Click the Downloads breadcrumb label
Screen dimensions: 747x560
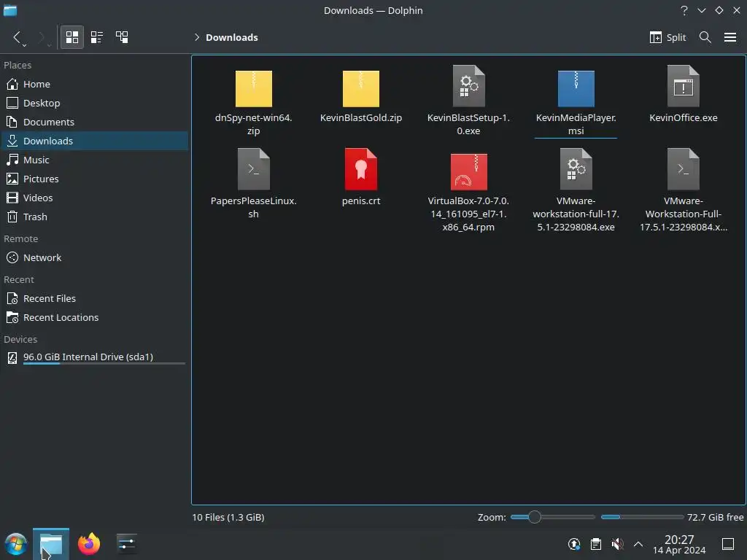coord(231,37)
